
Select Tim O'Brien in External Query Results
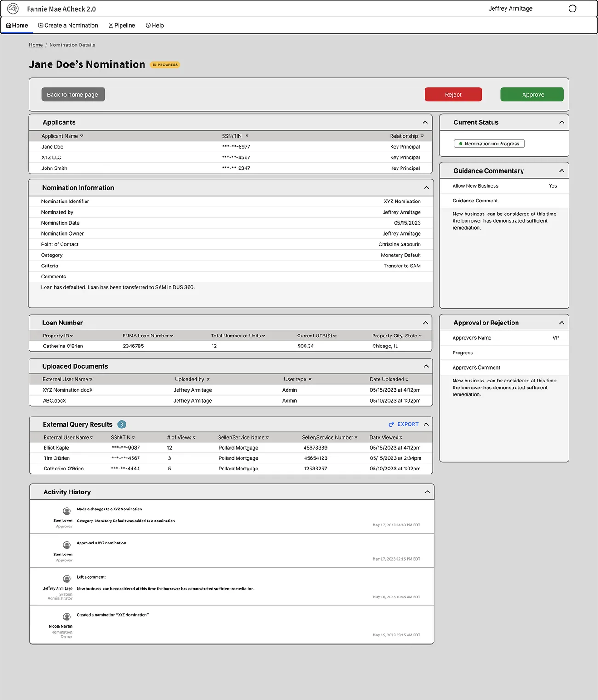click(57, 458)
